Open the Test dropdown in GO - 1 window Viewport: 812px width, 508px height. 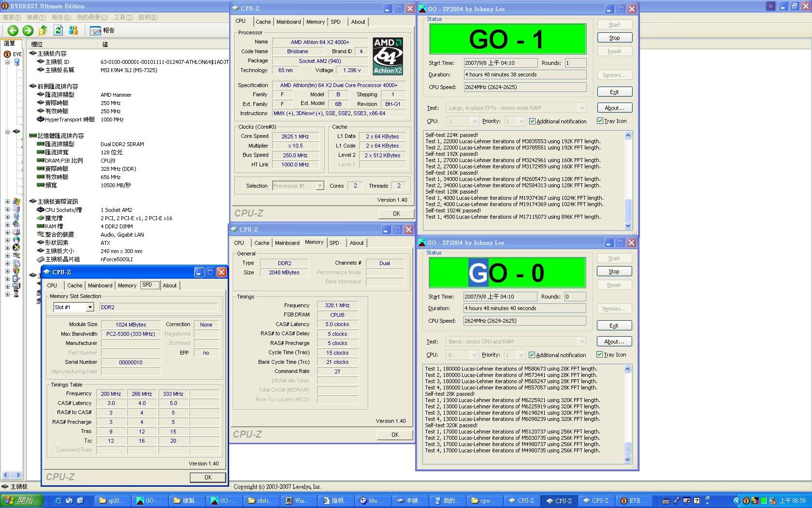(582, 108)
